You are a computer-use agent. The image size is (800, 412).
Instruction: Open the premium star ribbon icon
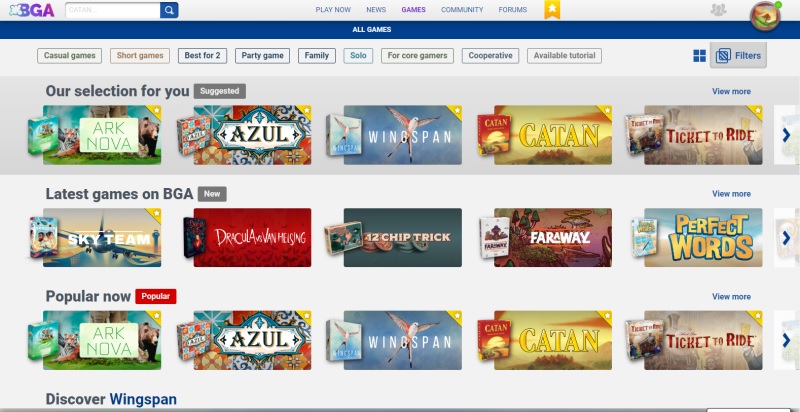pos(552,10)
